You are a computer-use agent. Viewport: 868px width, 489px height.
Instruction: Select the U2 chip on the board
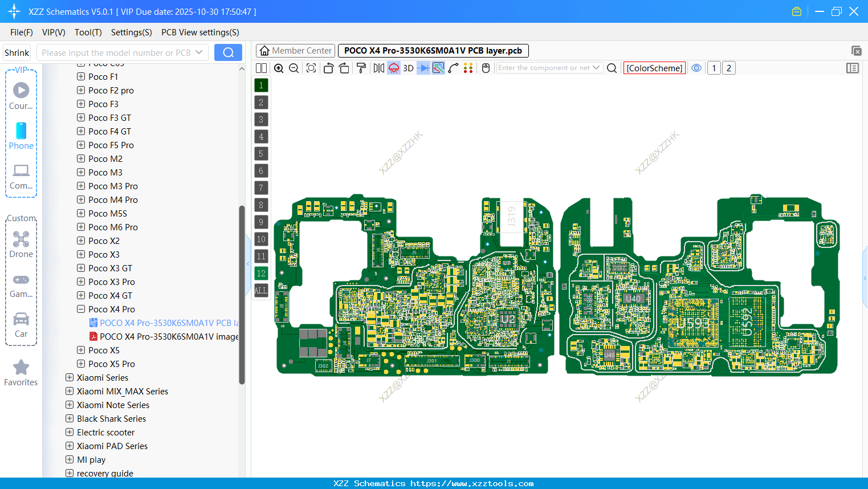click(508, 319)
